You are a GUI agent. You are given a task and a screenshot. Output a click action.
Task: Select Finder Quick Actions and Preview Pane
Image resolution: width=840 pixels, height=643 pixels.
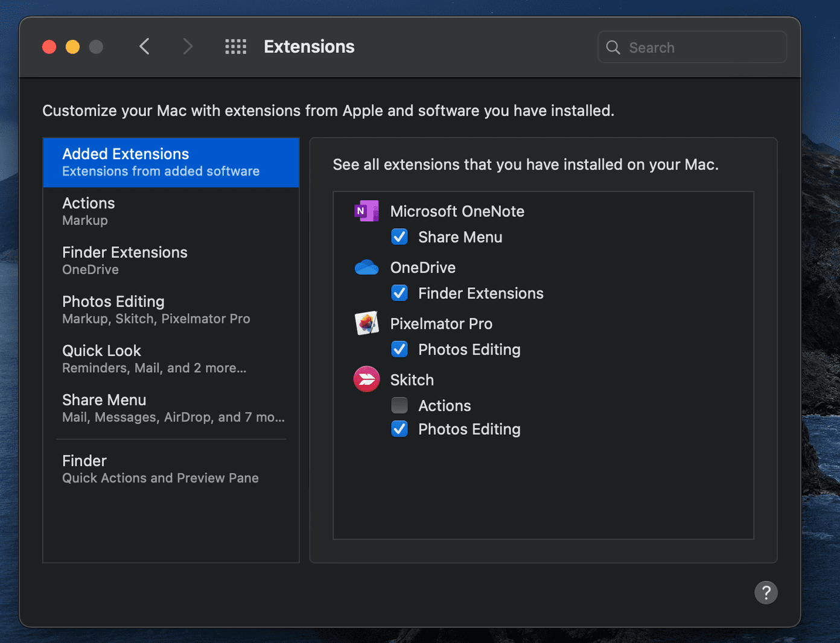(171, 469)
